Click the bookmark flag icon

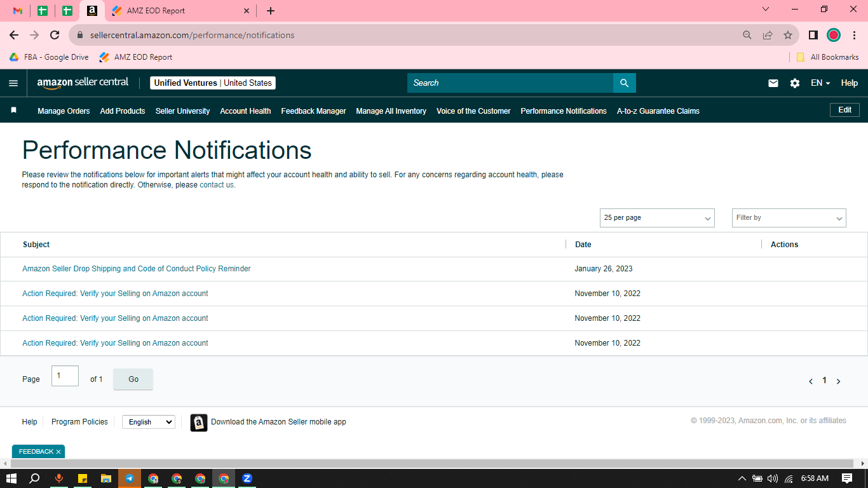13,111
